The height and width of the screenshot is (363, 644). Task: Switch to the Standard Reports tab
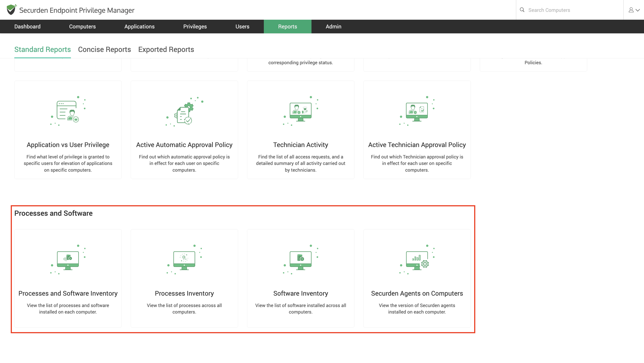[43, 49]
